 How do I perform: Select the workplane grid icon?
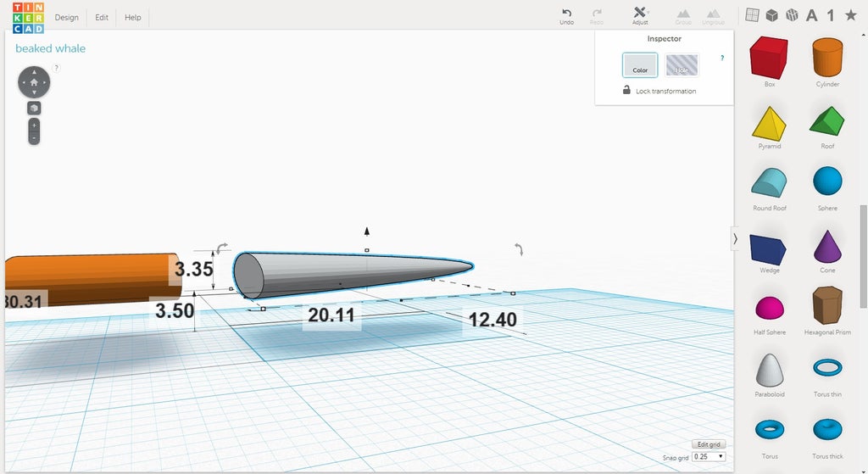(752, 15)
